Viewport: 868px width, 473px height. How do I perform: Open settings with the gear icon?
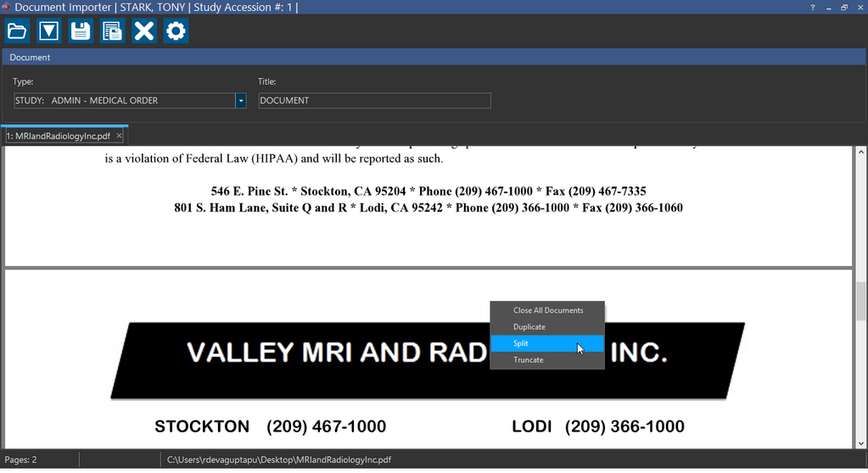(x=176, y=32)
